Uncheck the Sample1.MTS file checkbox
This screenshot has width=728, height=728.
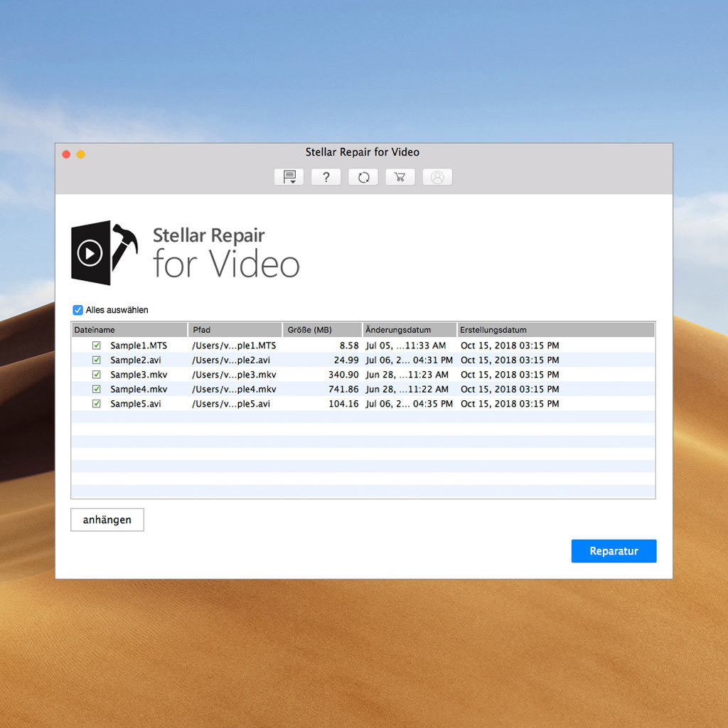click(x=97, y=346)
